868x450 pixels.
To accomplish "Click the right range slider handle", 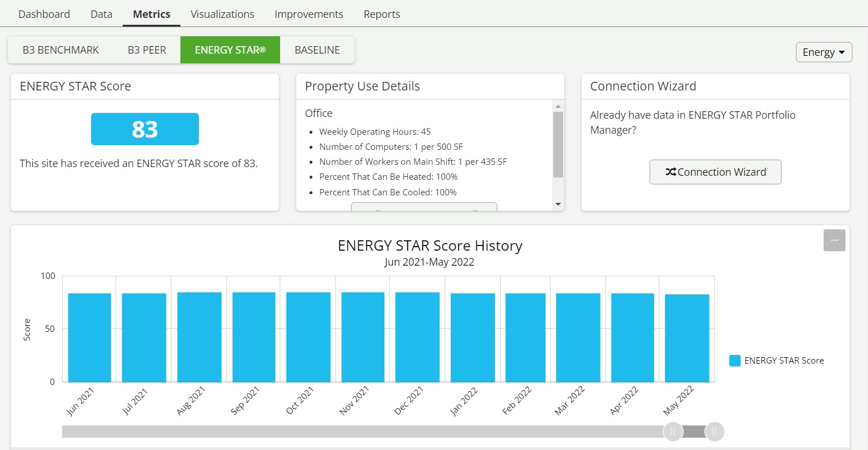I will (x=715, y=432).
